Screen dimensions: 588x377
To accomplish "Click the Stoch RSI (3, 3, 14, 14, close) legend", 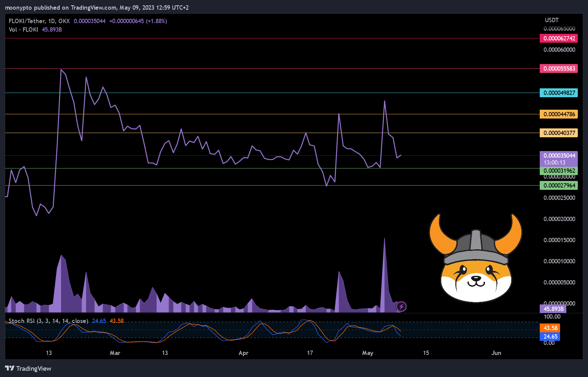I will pyautogui.click(x=49, y=321).
